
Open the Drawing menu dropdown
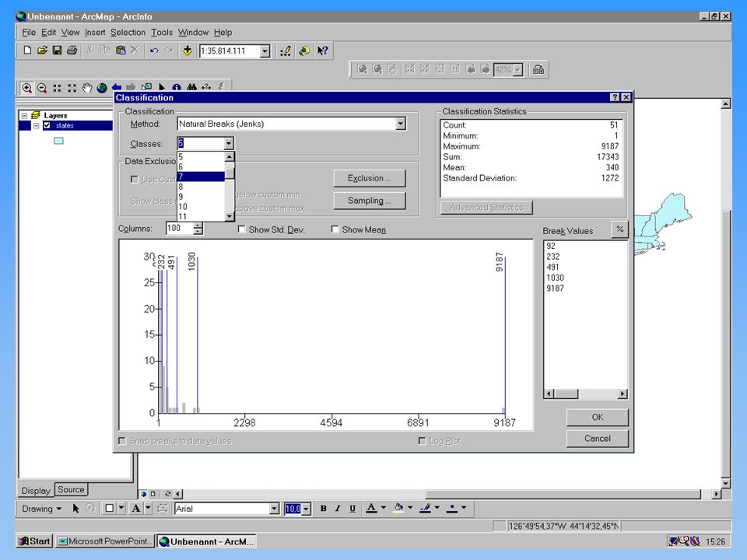tap(42, 509)
